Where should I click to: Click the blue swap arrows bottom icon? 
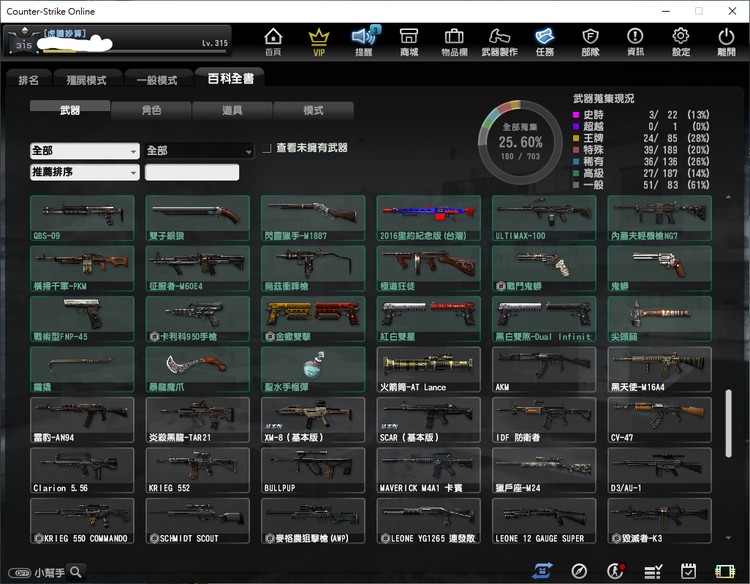point(542,571)
